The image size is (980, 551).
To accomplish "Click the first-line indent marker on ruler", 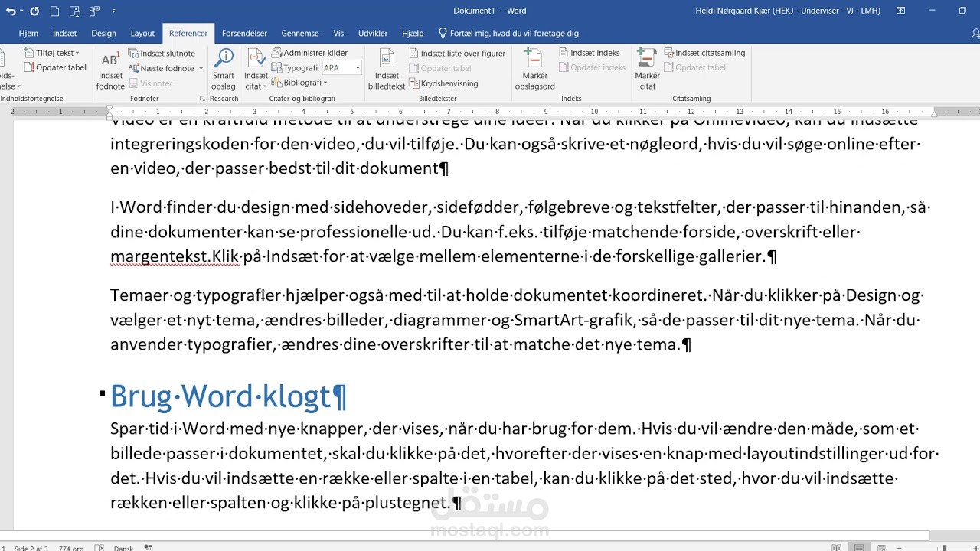I will coord(109,108).
